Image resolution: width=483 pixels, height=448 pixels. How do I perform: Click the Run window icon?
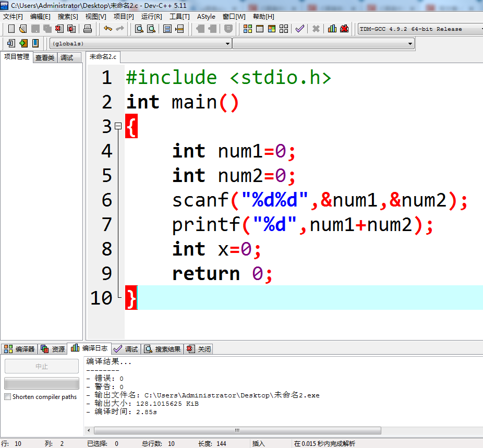pyautogui.click(x=260, y=29)
